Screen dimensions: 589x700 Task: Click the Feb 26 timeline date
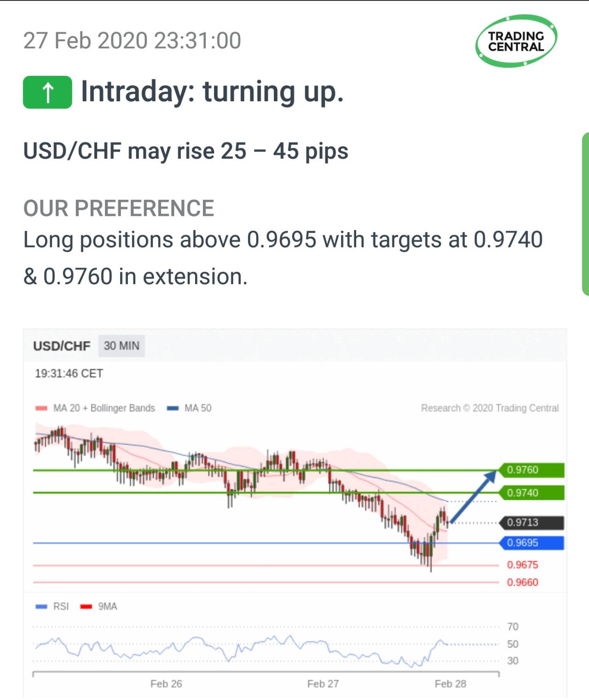(x=166, y=684)
